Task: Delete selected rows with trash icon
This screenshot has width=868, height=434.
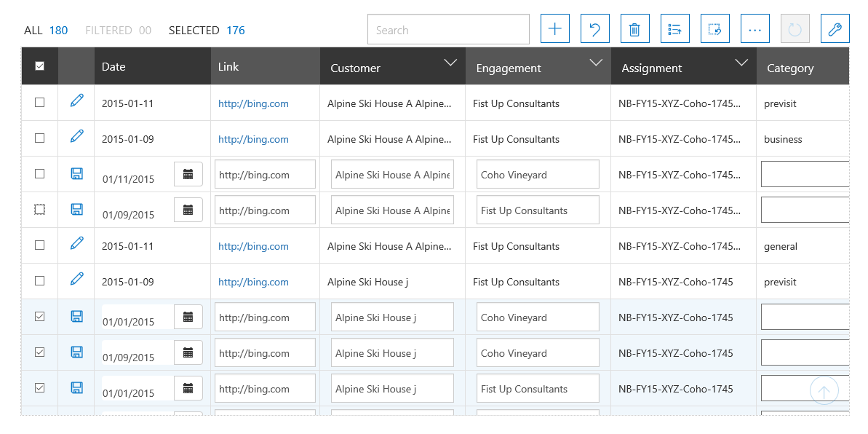Action: coord(635,29)
